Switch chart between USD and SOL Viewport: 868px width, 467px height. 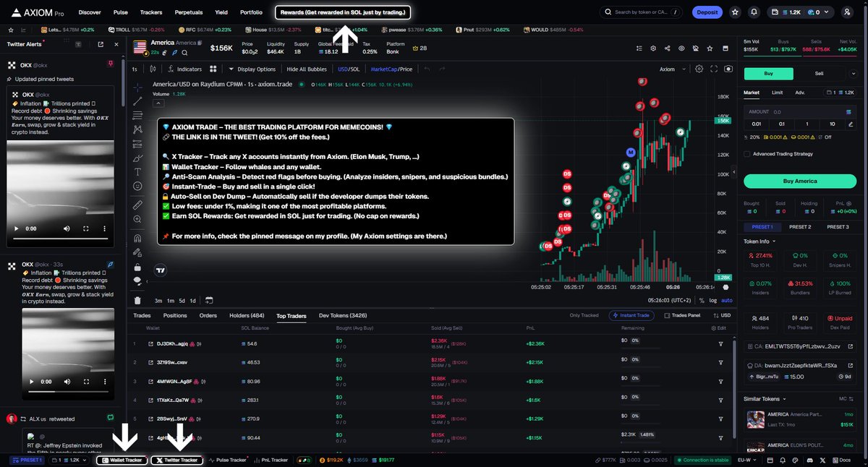click(x=349, y=69)
